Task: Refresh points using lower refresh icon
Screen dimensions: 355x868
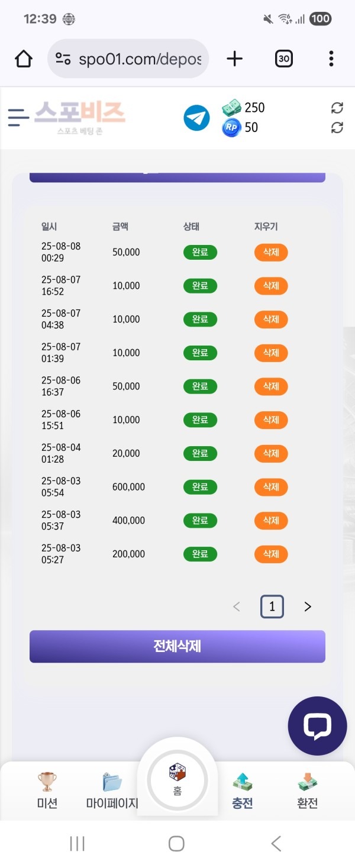Action: pos(337,128)
